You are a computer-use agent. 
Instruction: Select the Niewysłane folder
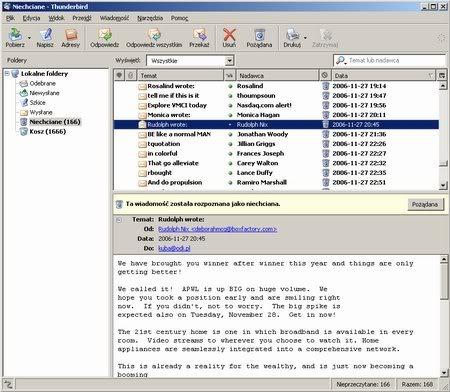(x=40, y=93)
